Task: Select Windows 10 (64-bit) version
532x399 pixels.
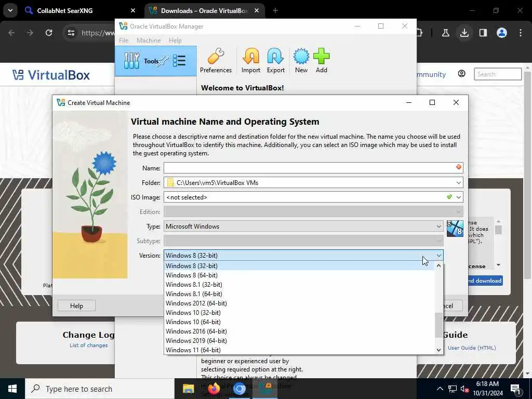Action: [299, 322]
